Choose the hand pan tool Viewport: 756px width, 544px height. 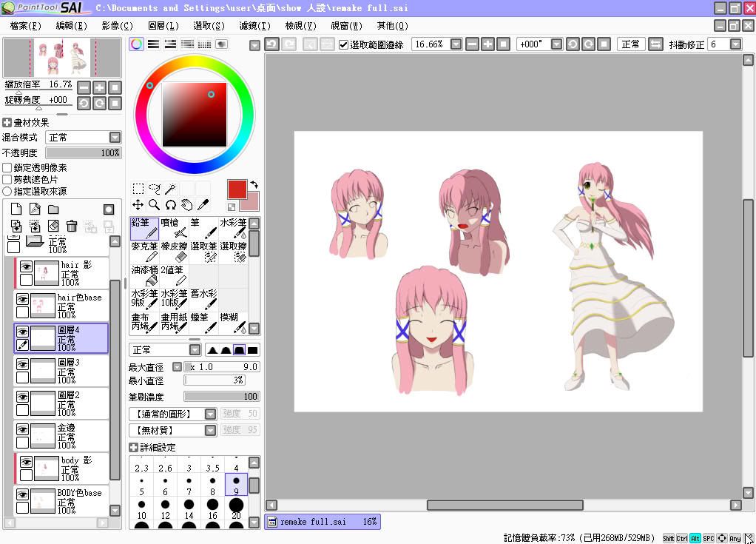pos(186,204)
